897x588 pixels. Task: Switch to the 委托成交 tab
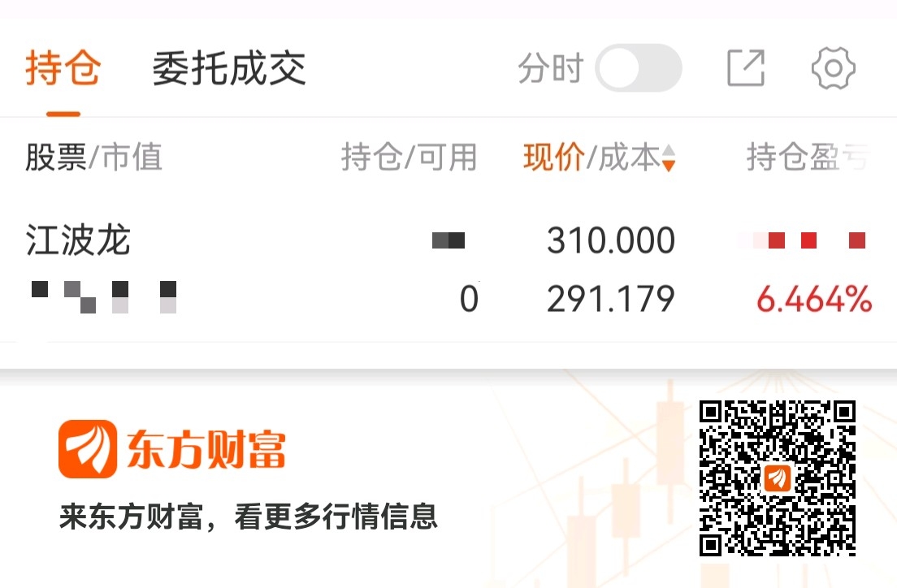(x=229, y=68)
